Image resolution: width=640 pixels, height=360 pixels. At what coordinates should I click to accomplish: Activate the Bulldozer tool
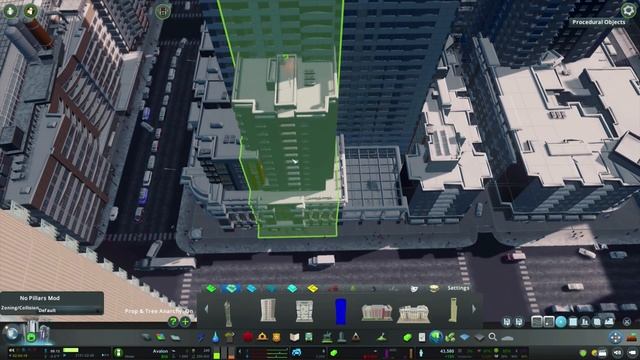pos(632,337)
